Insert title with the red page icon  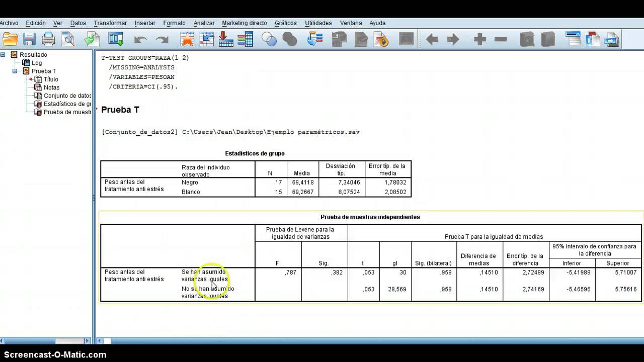[593, 39]
